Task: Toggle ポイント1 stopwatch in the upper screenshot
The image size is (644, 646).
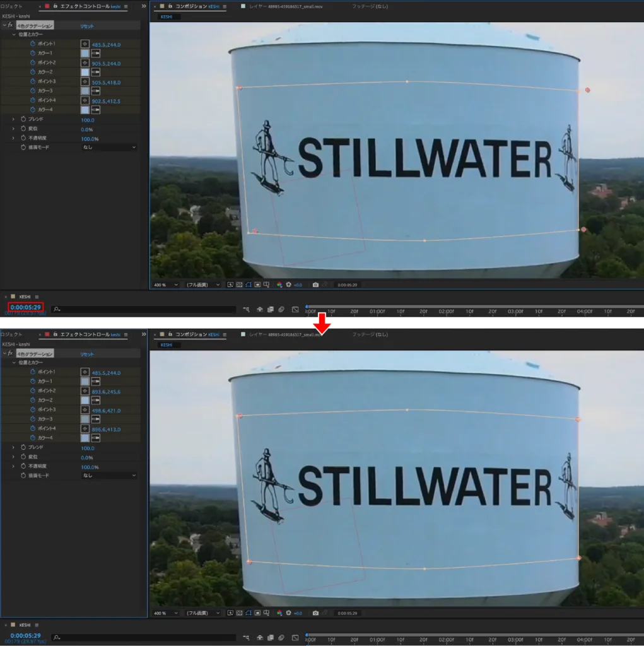Action: click(x=33, y=44)
